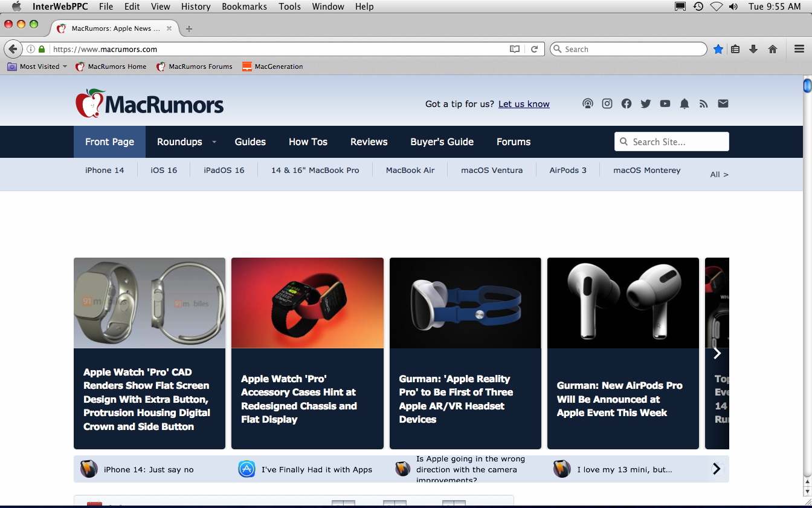Open MacRumors Instagram icon
Screen dimensions: 812x508
pos(607,103)
